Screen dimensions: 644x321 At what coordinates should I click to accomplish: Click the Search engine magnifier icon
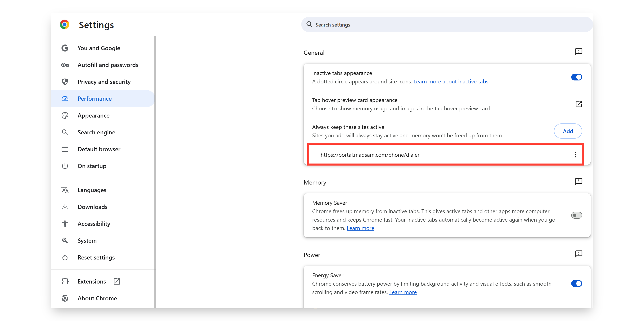pos(65,132)
